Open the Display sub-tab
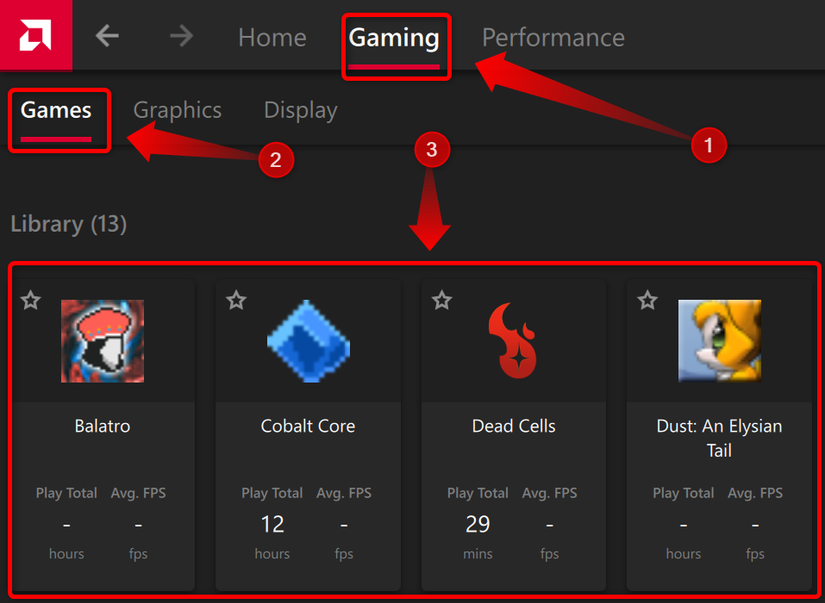This screenshot has height=603, width=825. 300,110
